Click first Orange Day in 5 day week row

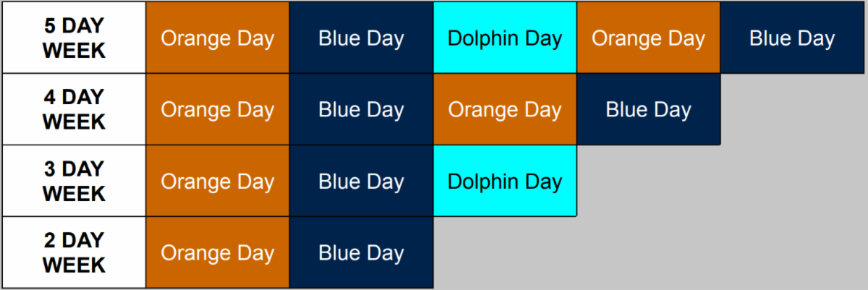point(217,38)
